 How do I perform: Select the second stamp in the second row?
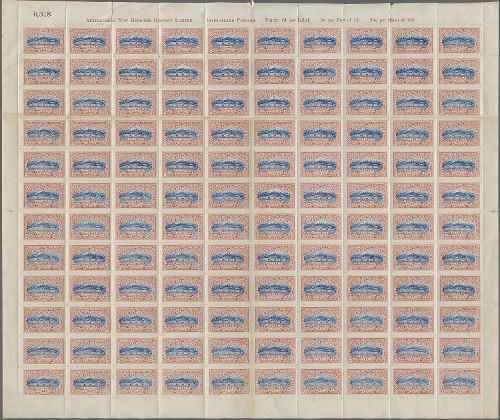click(x=90, y=72)
